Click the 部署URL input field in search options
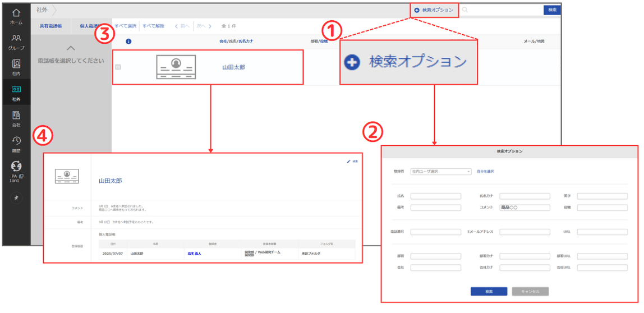644x313 pixels. (602, 256)
